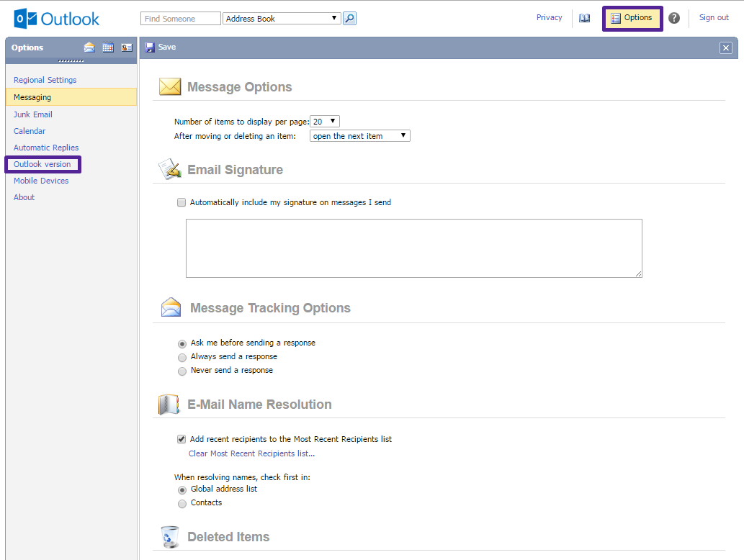
Task: Open Calendar icon in Options header
Action: click(x=108, y=48)
